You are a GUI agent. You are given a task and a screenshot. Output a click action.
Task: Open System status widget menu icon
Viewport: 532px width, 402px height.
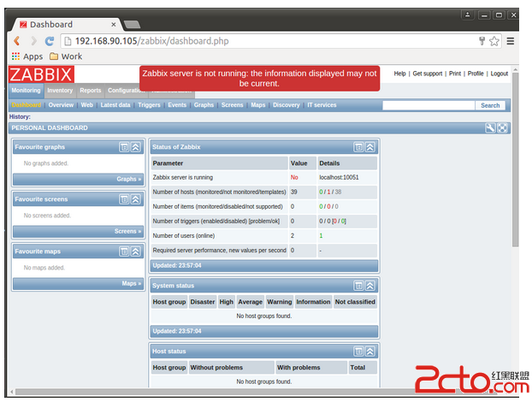358,286
